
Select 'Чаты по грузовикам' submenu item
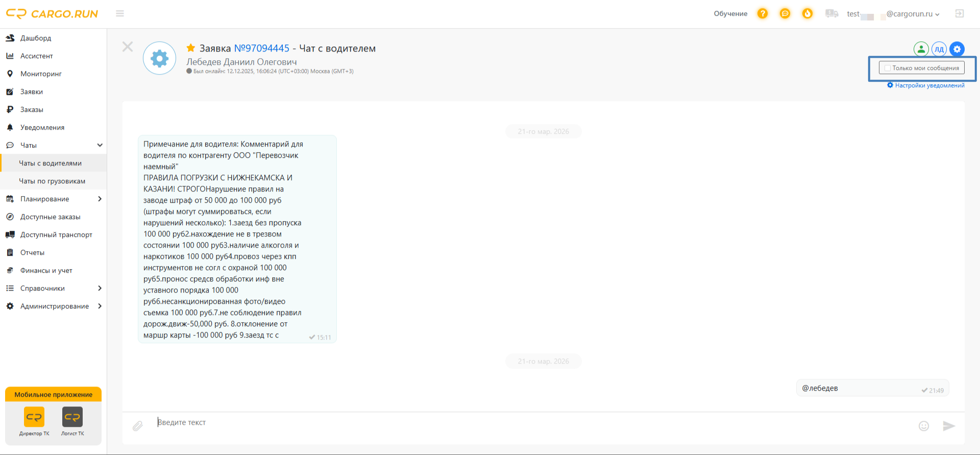pos(53,181)
